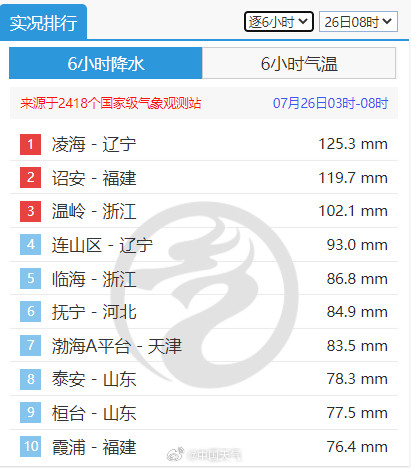Screen dimensions: 411x468
Task: Click rank badge 8 for 泰安
Action: [x=30, y=379]
